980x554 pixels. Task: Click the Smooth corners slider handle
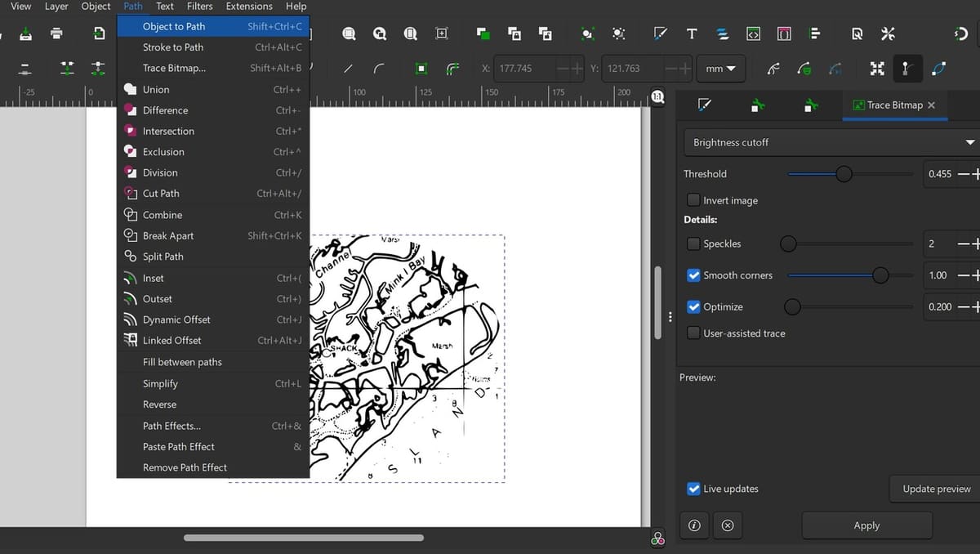click(x=880, y=275)
